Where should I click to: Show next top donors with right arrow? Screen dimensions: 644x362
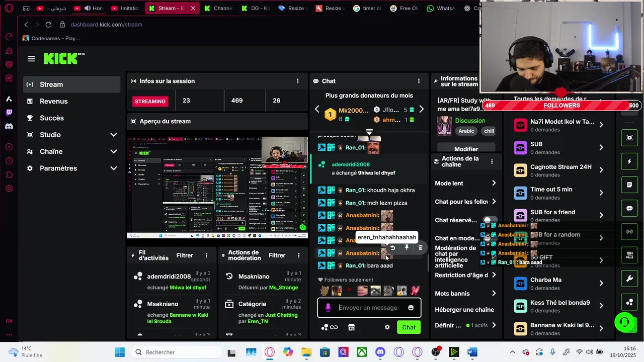pos(422,109)
